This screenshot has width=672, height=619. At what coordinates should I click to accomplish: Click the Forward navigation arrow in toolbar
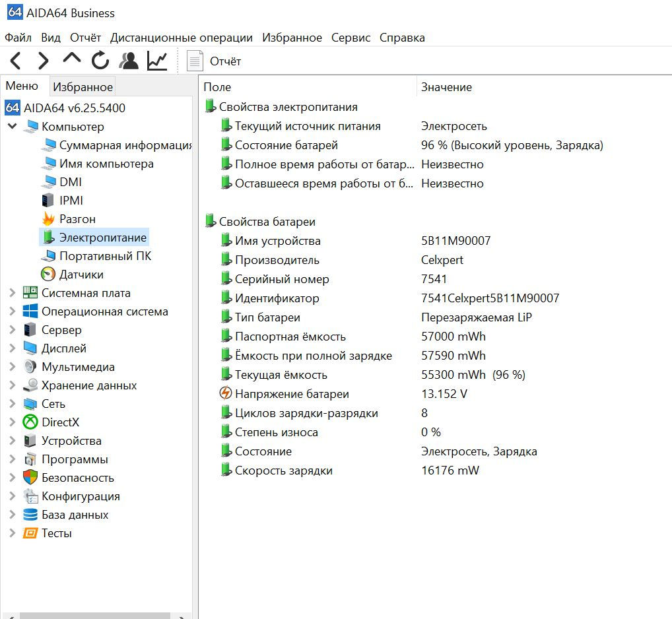pyautogui.click(x=44, y=61)
